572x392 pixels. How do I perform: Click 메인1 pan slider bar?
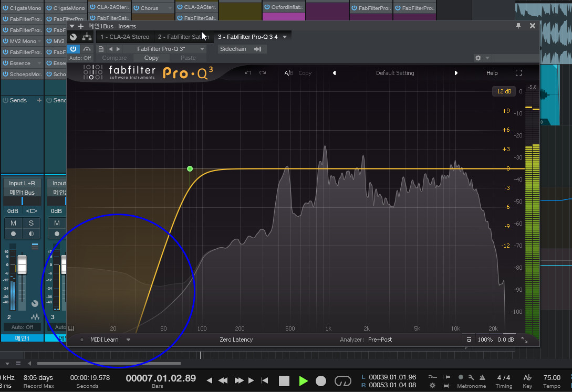22,201
